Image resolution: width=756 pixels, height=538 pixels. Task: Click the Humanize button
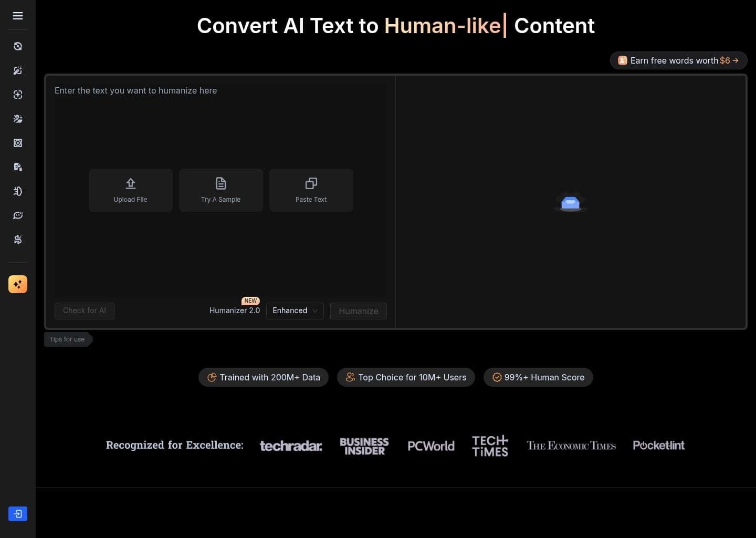pyautogui.click(x=359, y=311)
